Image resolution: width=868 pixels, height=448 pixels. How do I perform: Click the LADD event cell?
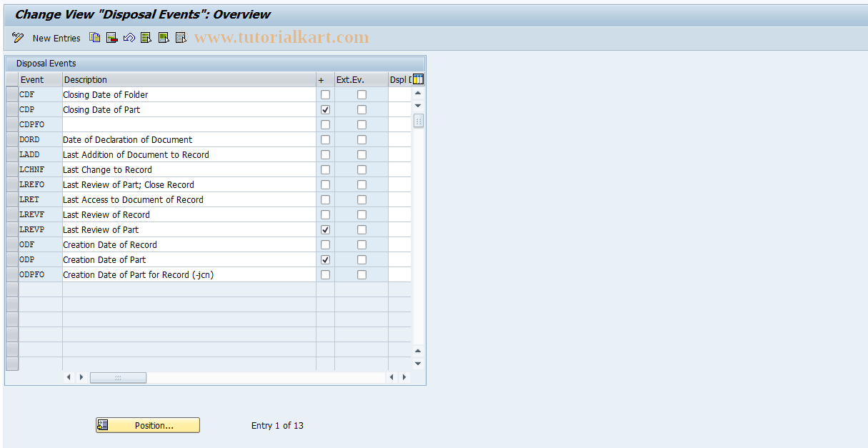point(41,154)
